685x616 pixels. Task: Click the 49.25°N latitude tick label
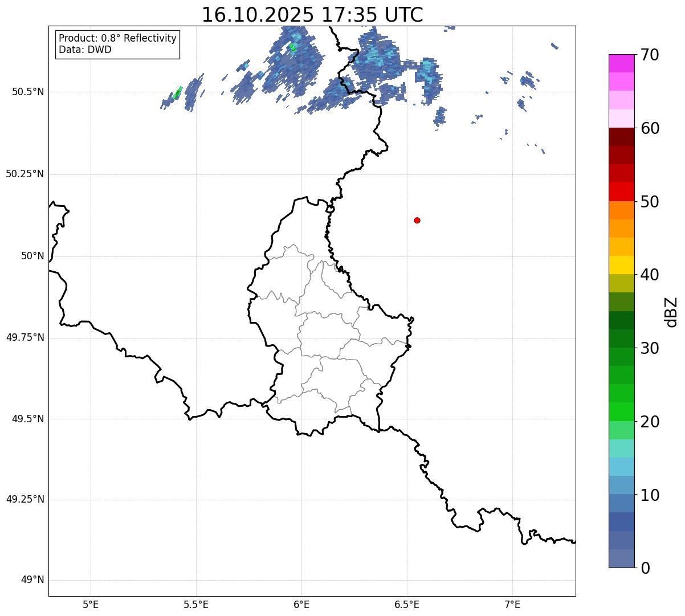(x=25, y=500)
